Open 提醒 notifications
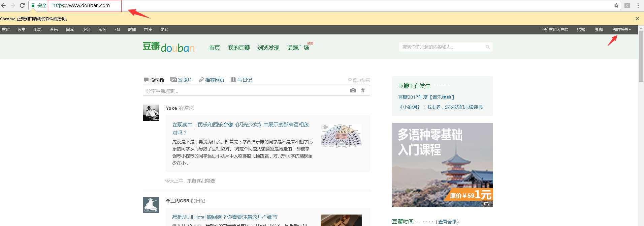Viewport: 644px width, 226px height. [x=581, y=30]
